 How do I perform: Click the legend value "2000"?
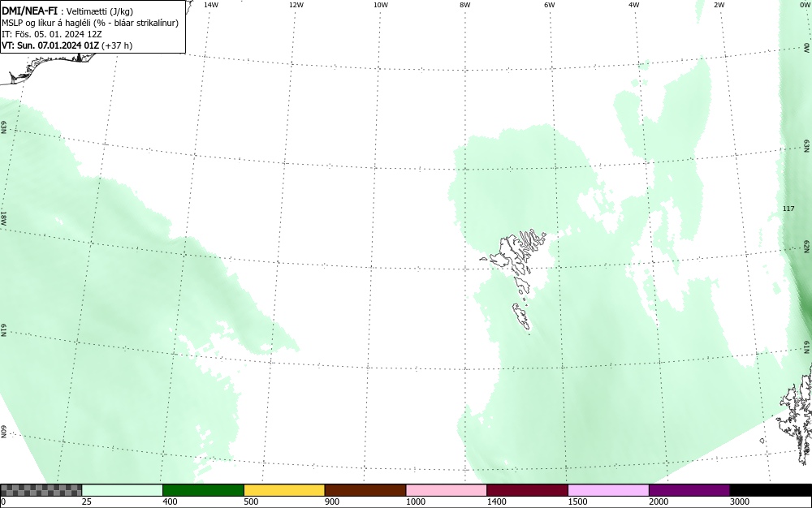(659, 502)
